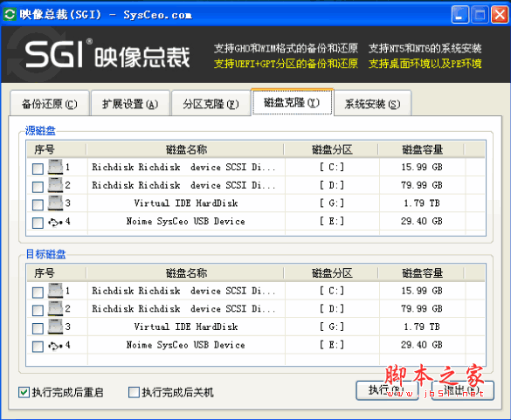Click the 执行 button
Screen dimensions: 511x420
(x=387, y=390)
